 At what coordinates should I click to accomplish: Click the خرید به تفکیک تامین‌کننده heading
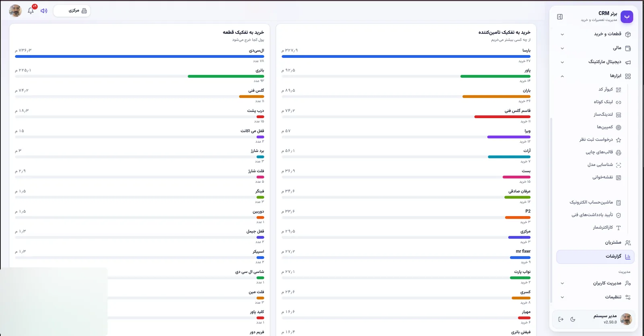click(504, 32)
